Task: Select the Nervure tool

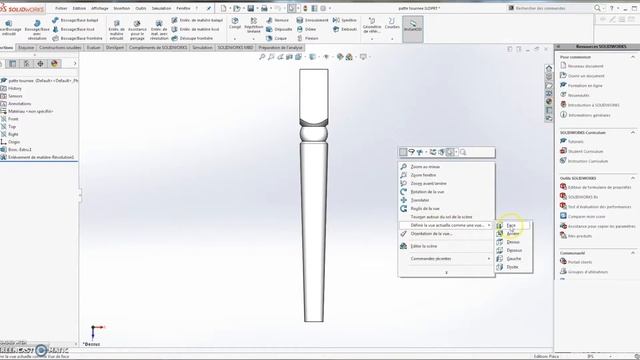Action: [x=278, y=20]
